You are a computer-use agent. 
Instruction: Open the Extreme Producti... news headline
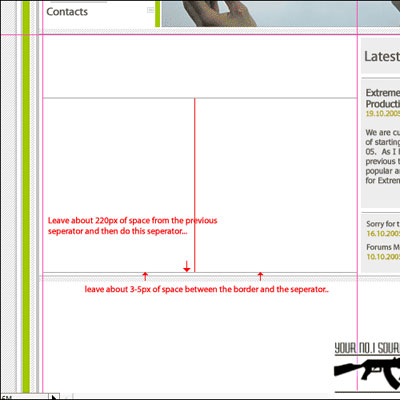pos(383,98)
